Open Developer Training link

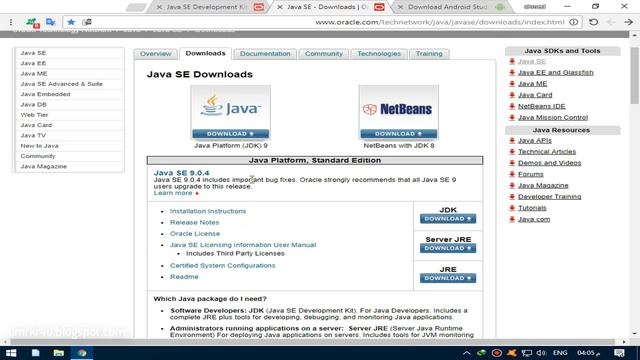tap(549, 197)
